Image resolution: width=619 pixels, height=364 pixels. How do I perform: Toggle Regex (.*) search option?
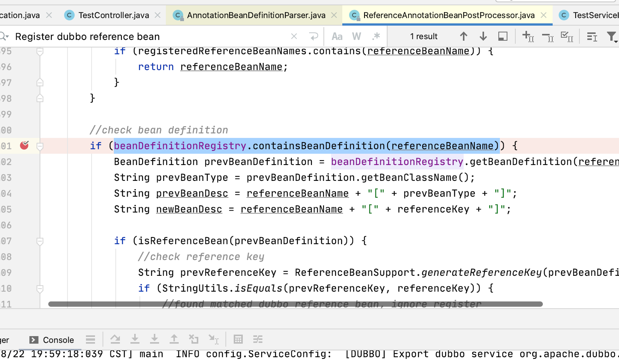pyautogui.click(x=376, y=36)
